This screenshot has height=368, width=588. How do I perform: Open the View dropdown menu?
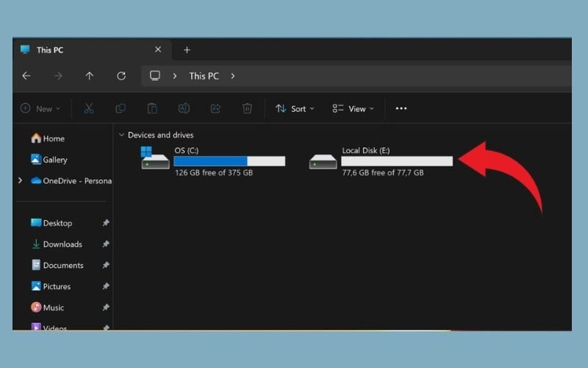(353, 108)
